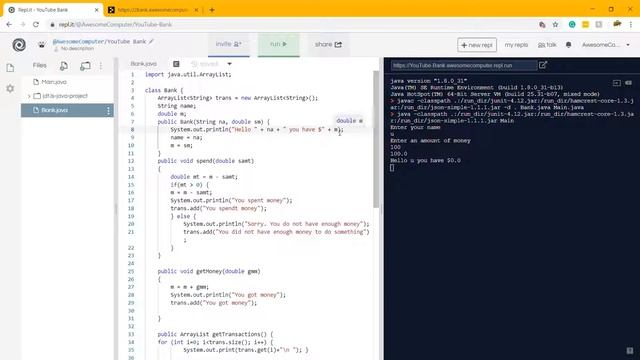Image resolution: width=640 pixels, height=360 pixels.
Task: Reload the browser page
Action: coord(36,24)
